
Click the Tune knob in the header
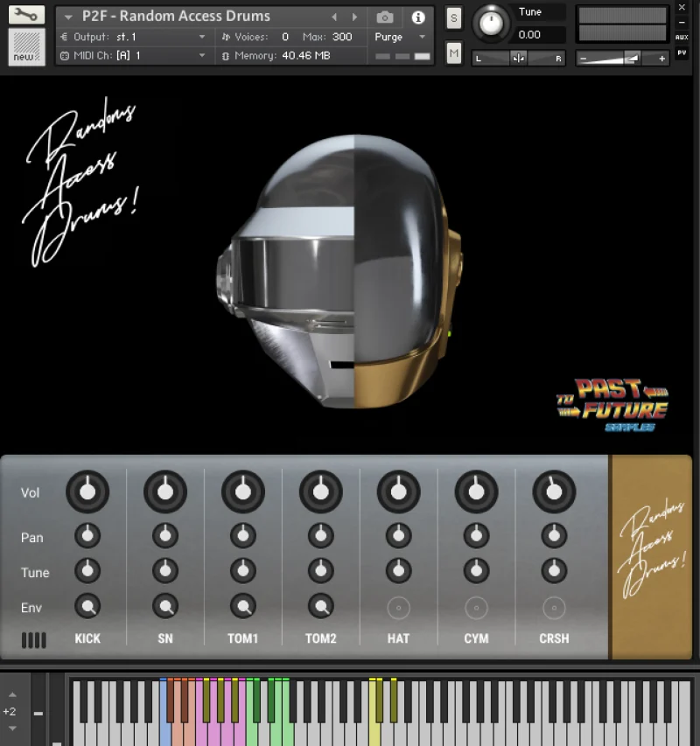coord(491,24)
